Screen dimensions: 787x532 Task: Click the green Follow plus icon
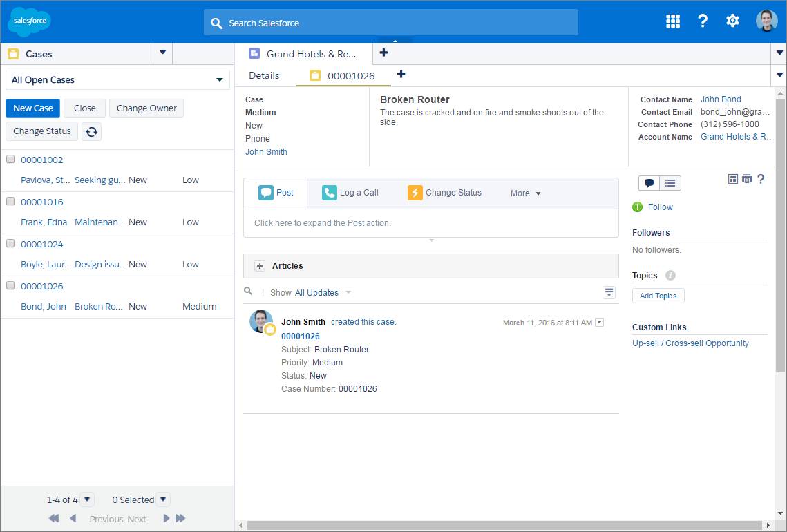pyautogui.click(x=638, y=207)
